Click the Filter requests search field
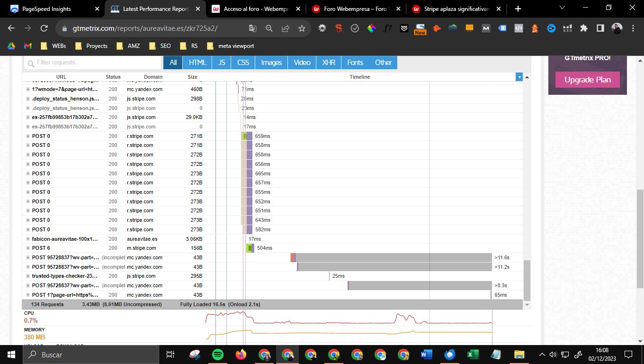 93,63
